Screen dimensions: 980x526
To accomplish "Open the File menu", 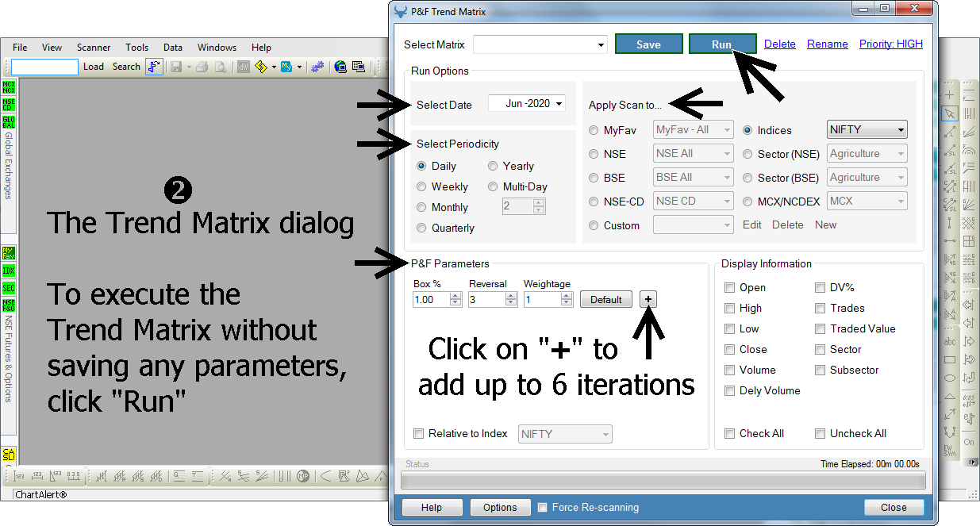I will (x=20, y=48).
